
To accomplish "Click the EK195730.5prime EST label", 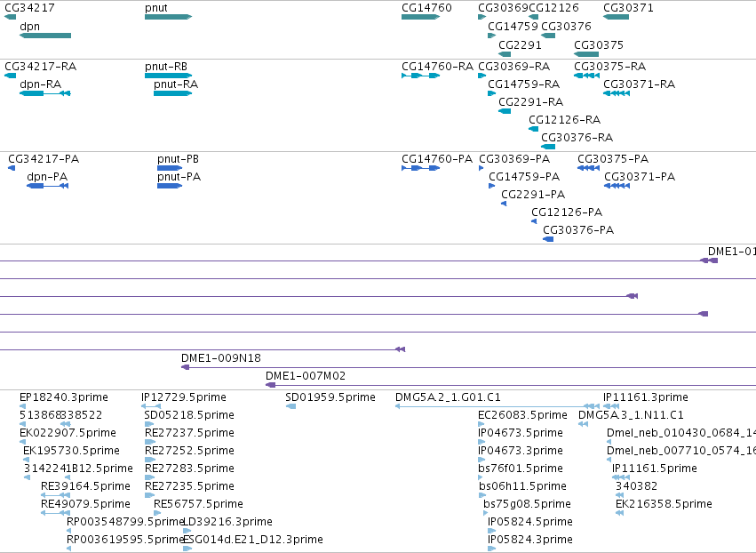I will click(71, 451).
